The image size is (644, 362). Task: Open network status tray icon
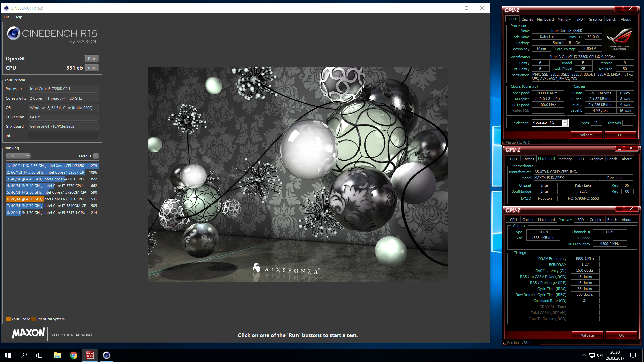592,355
